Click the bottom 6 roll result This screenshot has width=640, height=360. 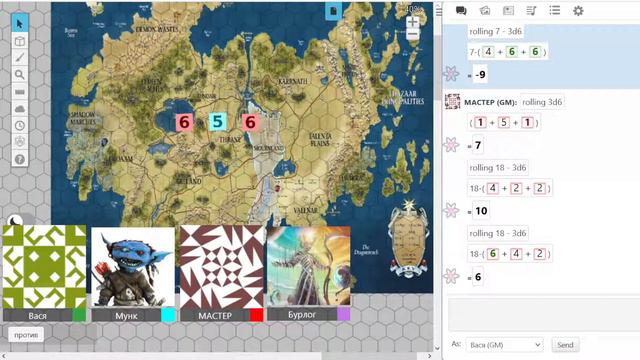pos(478,277)
